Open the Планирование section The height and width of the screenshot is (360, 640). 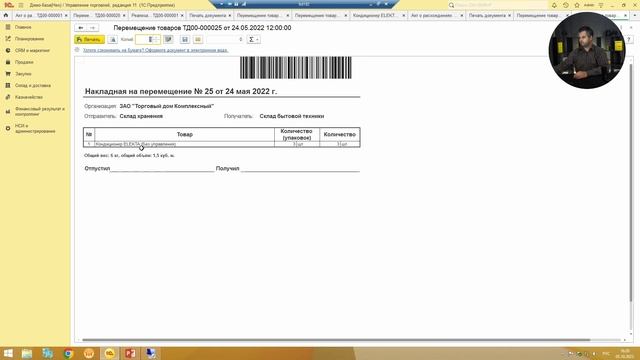pyautogui.click(x=29, y=39)
